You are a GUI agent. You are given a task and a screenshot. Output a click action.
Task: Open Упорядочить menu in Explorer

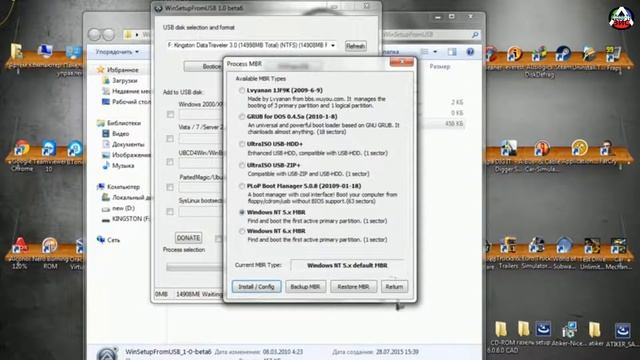(117, 52)
